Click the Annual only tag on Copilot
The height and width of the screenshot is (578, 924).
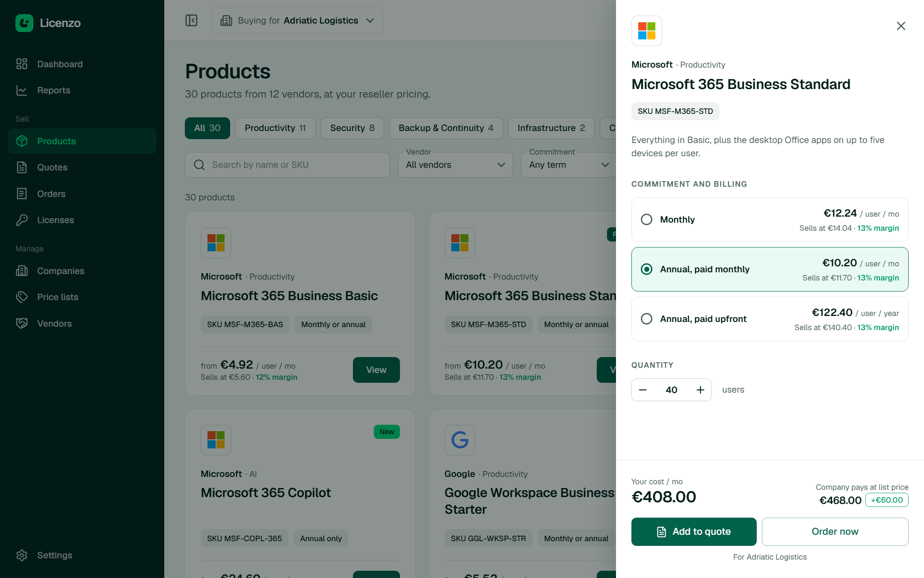[321, 539]
